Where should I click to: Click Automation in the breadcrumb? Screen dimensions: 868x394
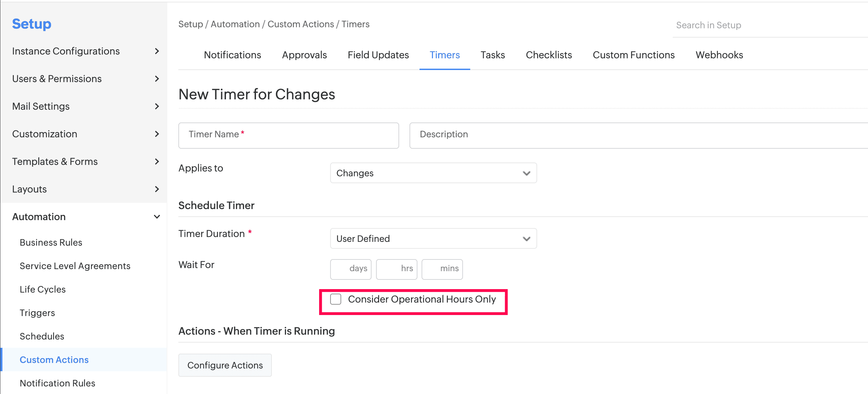click(x=235, y=24)
